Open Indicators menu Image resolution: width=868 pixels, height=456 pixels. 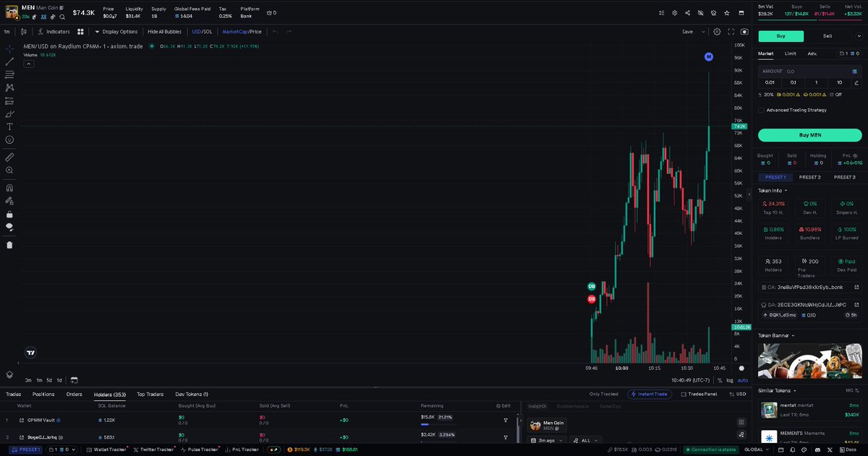(x=55, y=32)
